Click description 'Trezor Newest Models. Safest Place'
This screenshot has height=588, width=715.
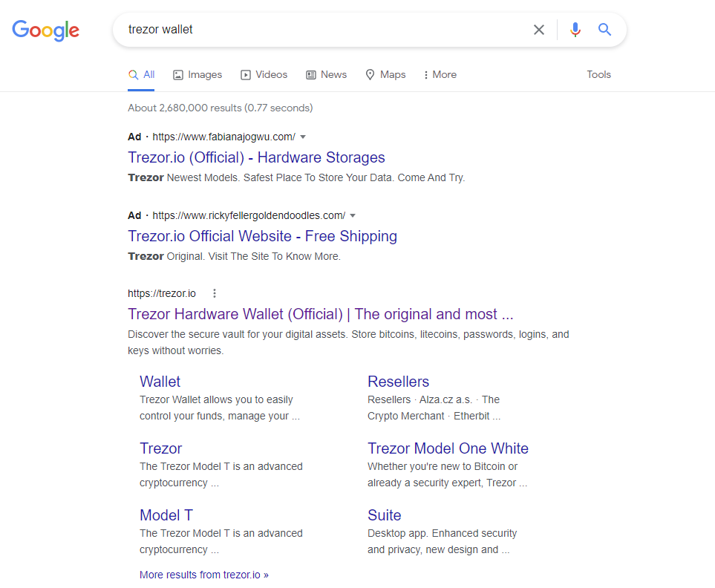[296, 177]
